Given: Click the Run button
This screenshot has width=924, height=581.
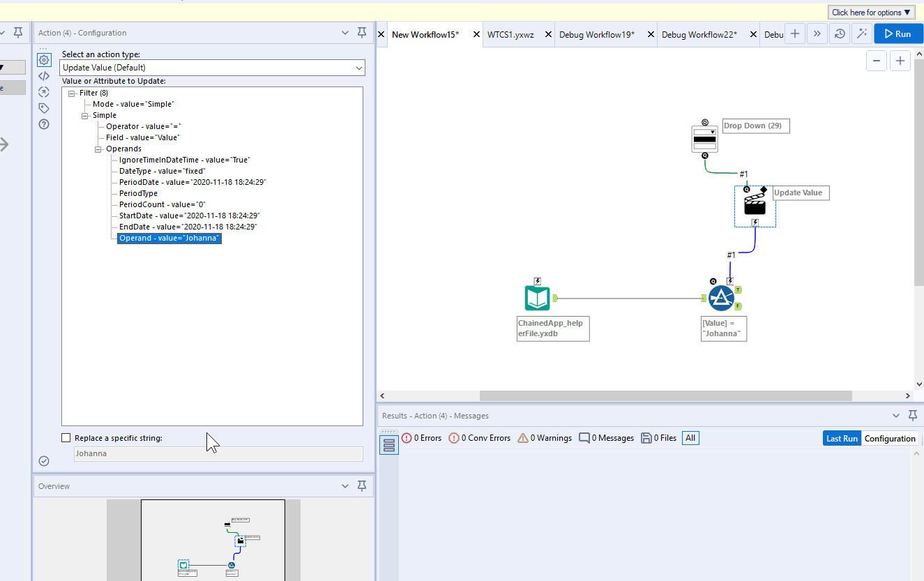Looking at the screenshot, I should pyautogui.click(x=898, y=33).
